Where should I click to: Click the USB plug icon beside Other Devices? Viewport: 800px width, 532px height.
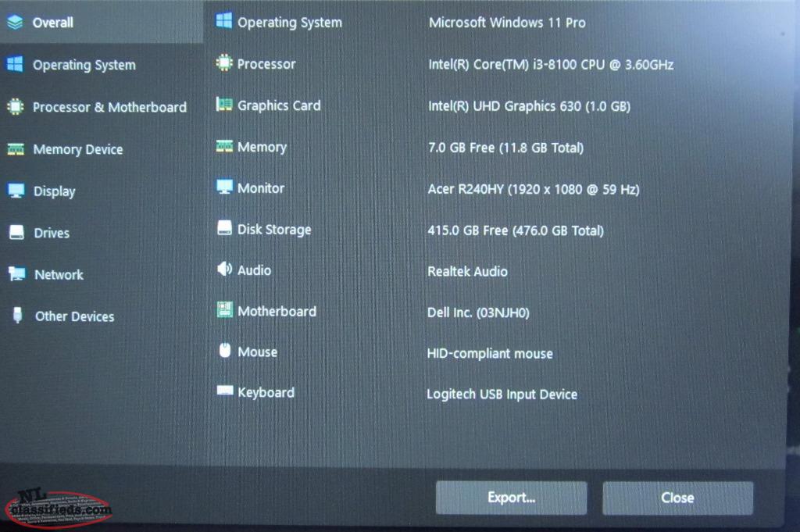coord(18,315)
